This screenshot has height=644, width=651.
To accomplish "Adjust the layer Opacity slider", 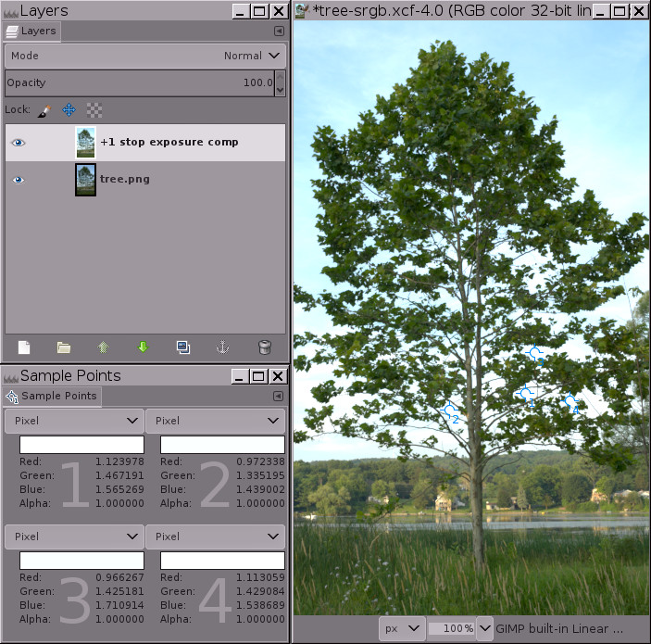I will 139,82.
